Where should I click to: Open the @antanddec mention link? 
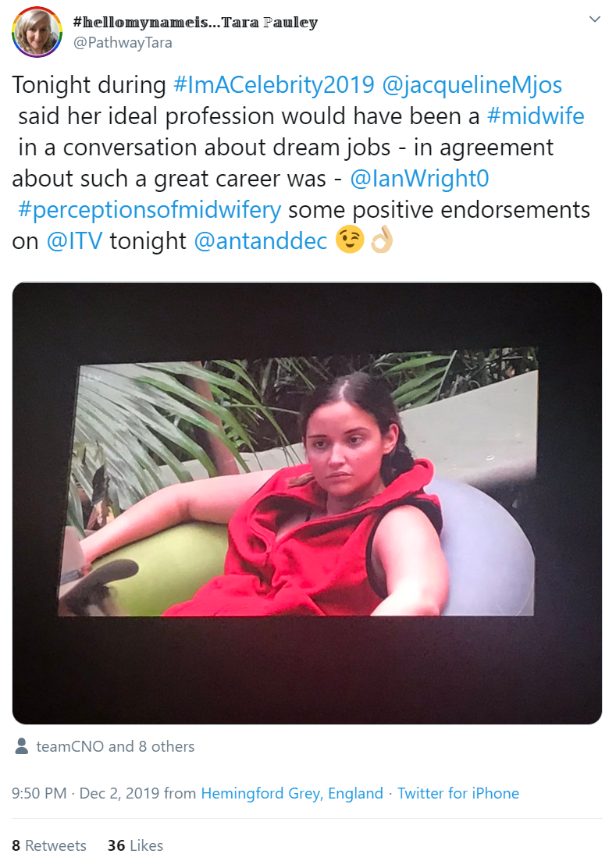pos(261,241)
